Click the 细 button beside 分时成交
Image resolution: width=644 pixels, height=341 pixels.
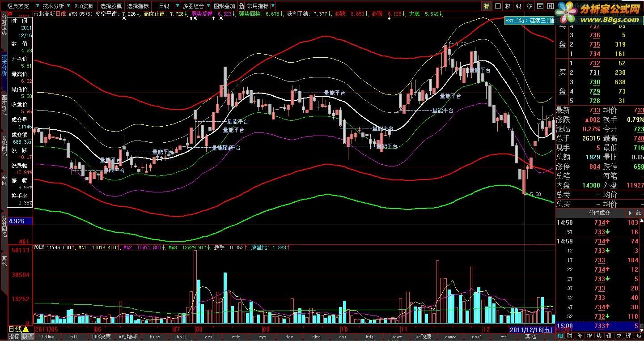(639, 213)
